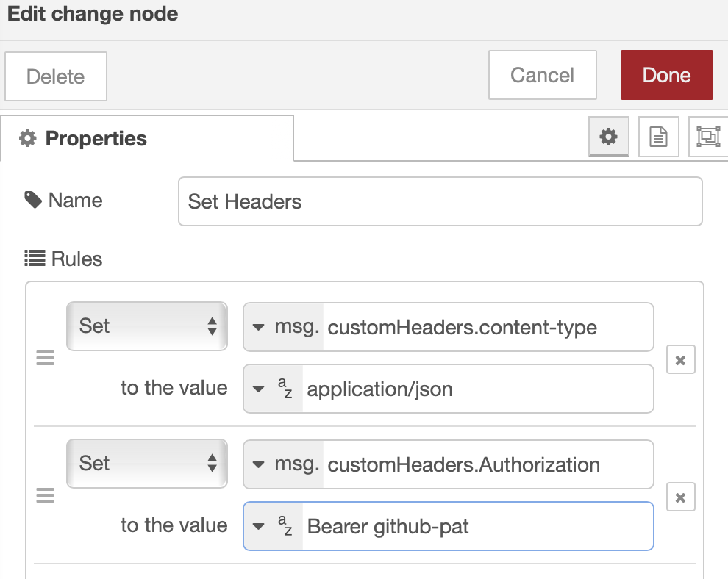Delete this change node
This screenshot has height=579, width=728.
56,76
